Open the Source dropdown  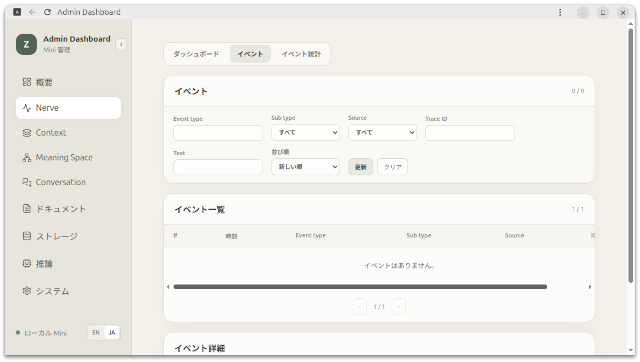coord(382,133)
